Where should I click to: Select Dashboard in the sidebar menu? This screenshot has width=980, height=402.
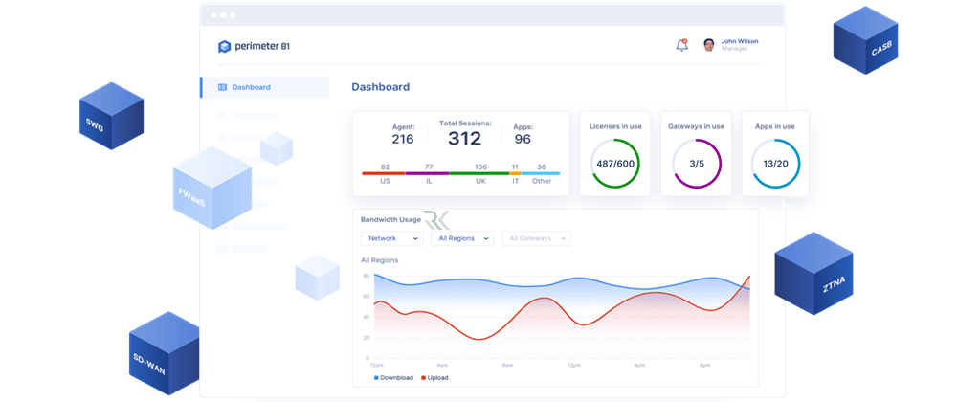point(251,87)
